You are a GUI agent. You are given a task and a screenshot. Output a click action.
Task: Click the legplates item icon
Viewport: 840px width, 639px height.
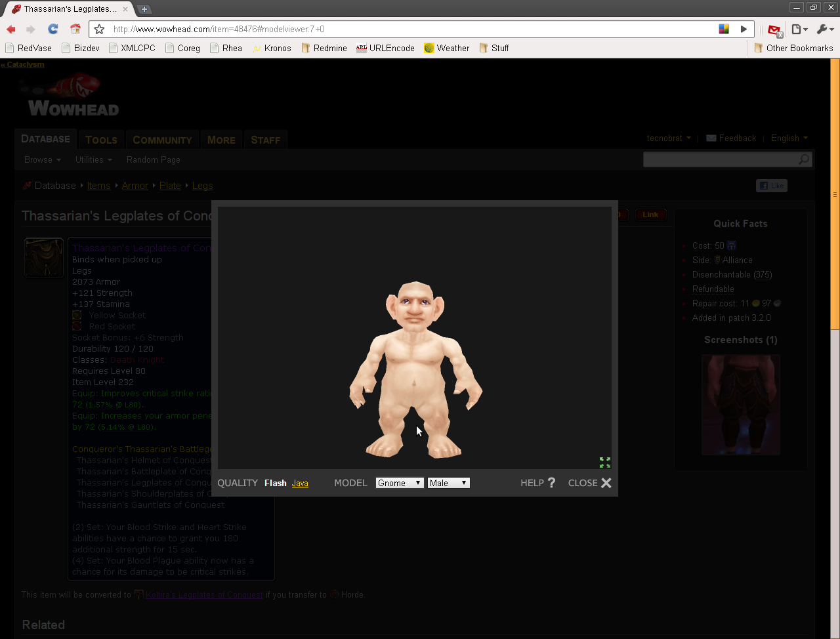tap(43, 257)
